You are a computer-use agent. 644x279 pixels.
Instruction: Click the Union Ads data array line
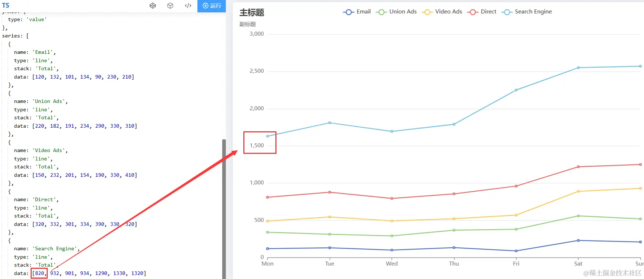(75, 126)
